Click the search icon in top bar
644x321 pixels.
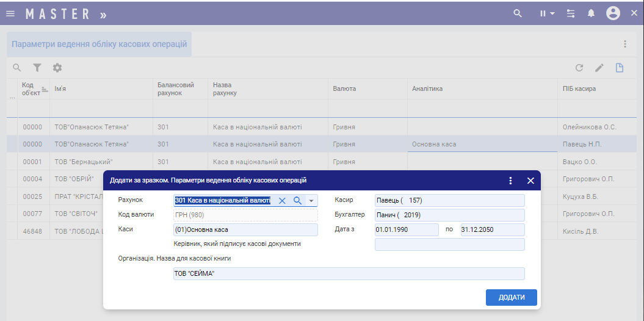tap(518, 13)
